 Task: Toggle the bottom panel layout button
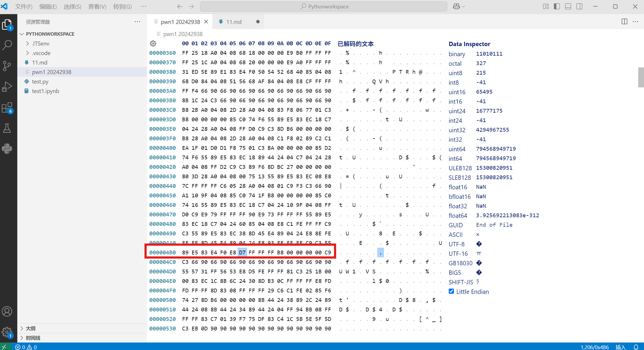(x=568, y=6)
